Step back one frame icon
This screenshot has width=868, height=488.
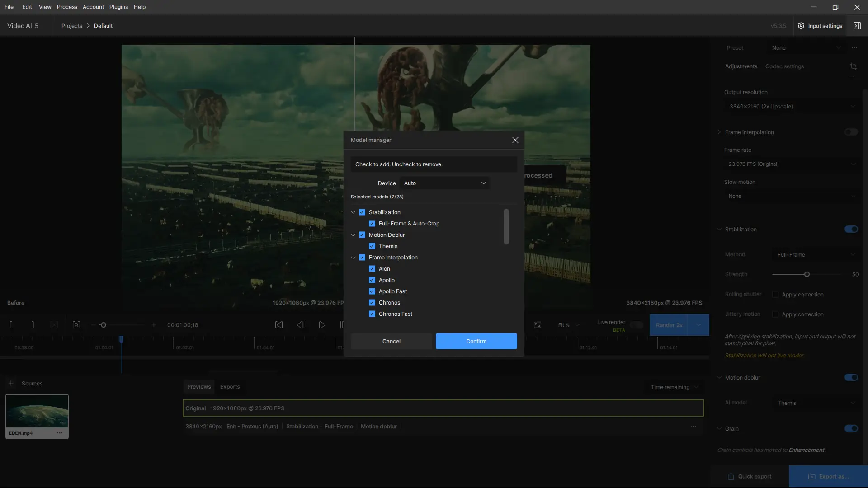(x=301, y=325)
